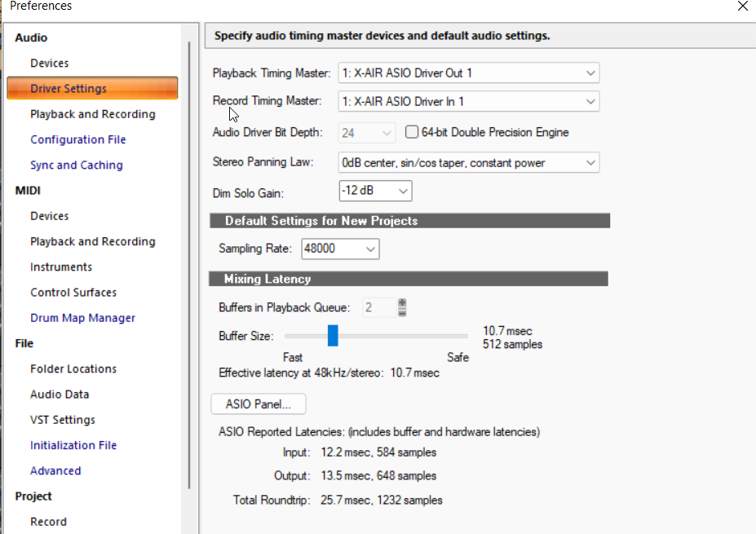The image size is (756, 534).
Task: Open the disabled Audio Driver Bit Depth dropdown
Action: [x=366, y=133]
